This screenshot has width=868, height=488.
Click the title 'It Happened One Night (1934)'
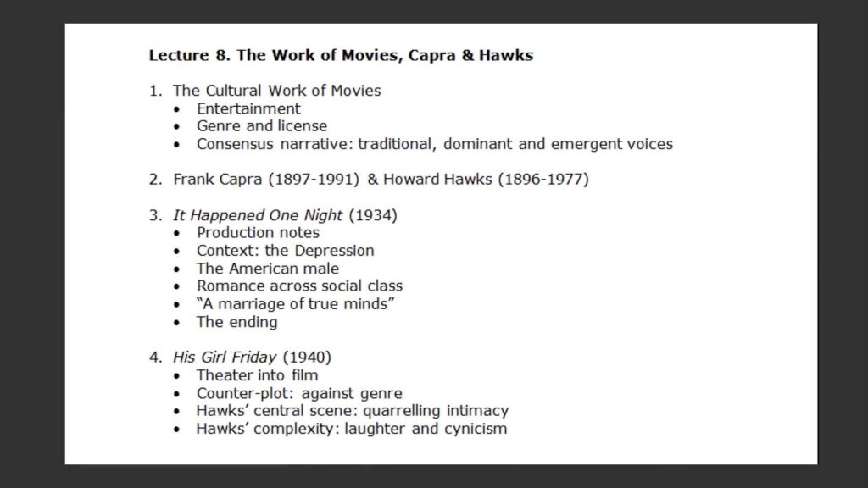(285, 215)
